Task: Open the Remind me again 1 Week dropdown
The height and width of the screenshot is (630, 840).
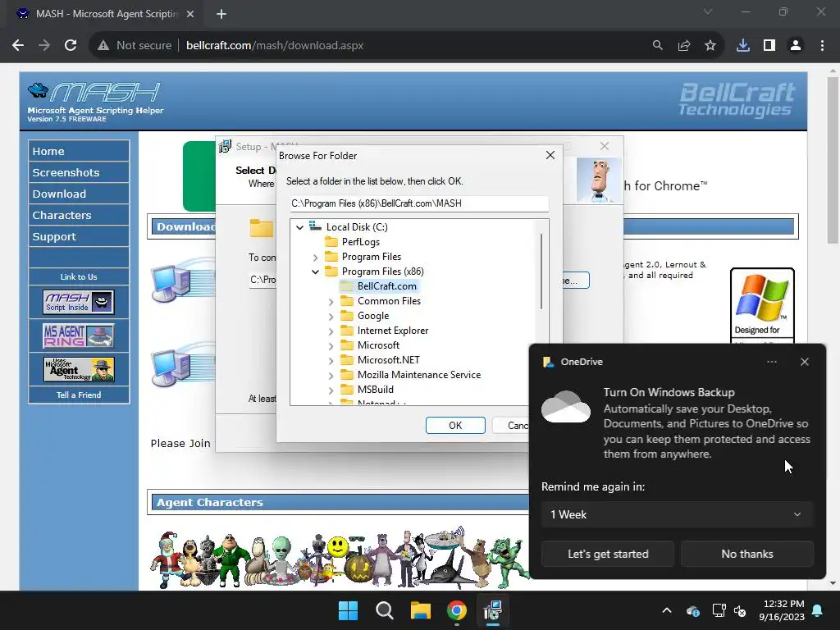Action: [x=677, y=514]
